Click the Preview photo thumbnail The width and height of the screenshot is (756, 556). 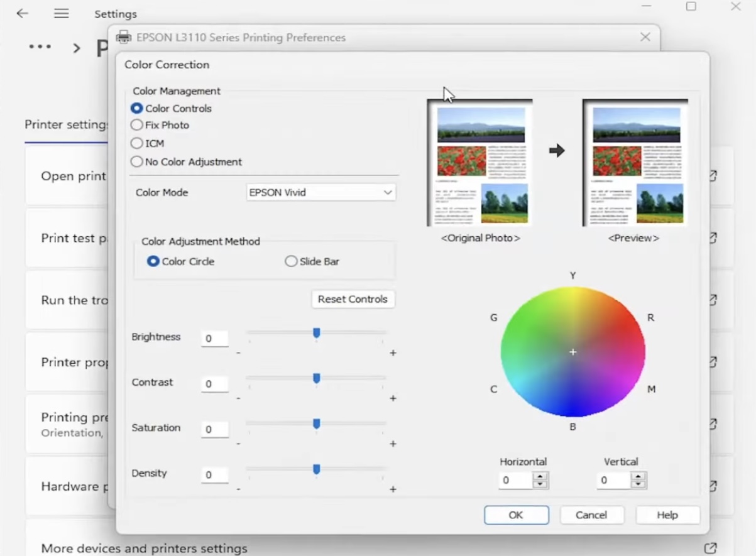click(x=635, y=163)
